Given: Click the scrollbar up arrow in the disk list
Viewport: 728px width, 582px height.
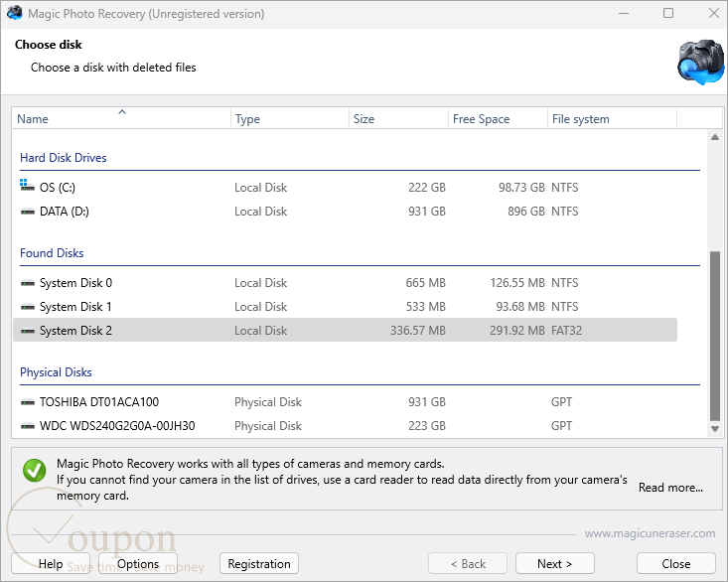Looking at the screenshot, I should [x=715, y=137].
